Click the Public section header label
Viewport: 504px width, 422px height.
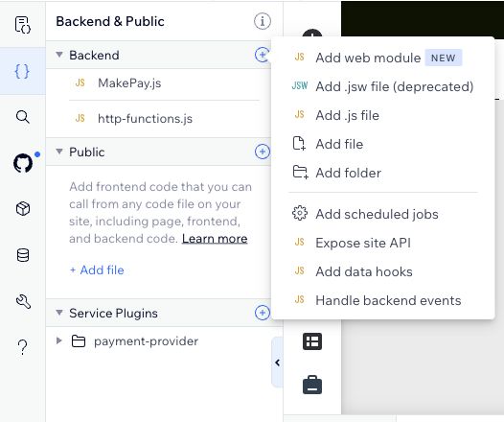tap(87, 152)
